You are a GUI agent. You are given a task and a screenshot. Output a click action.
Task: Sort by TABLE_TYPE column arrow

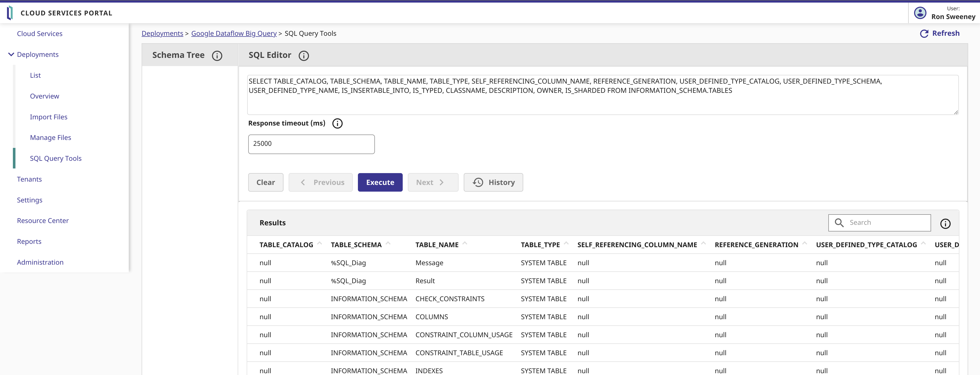pyautogui.click(x=566, y=244)
